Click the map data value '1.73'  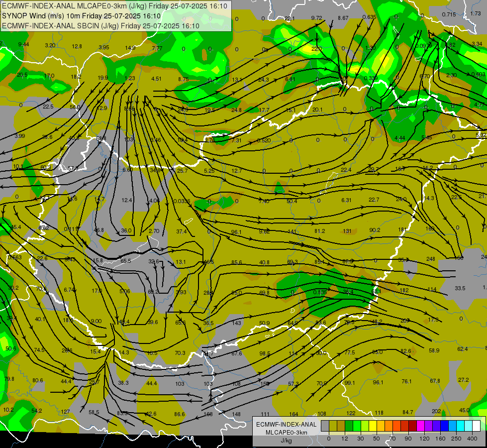(x=476, y=13)
